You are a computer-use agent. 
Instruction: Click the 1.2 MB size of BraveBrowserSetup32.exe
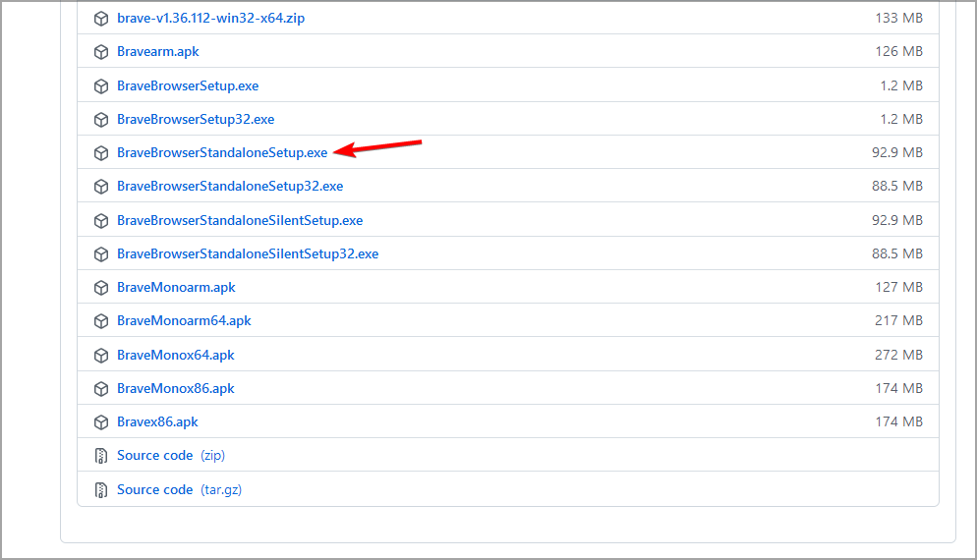901,119
